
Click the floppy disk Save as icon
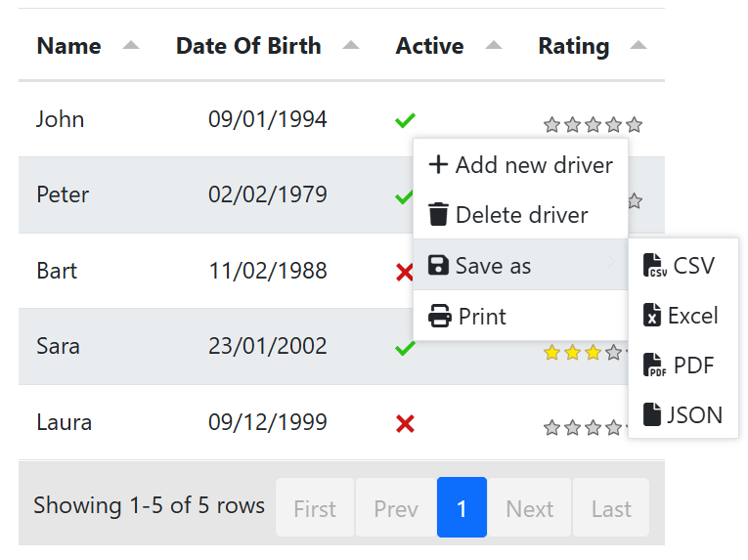click(x=439, y=266)
